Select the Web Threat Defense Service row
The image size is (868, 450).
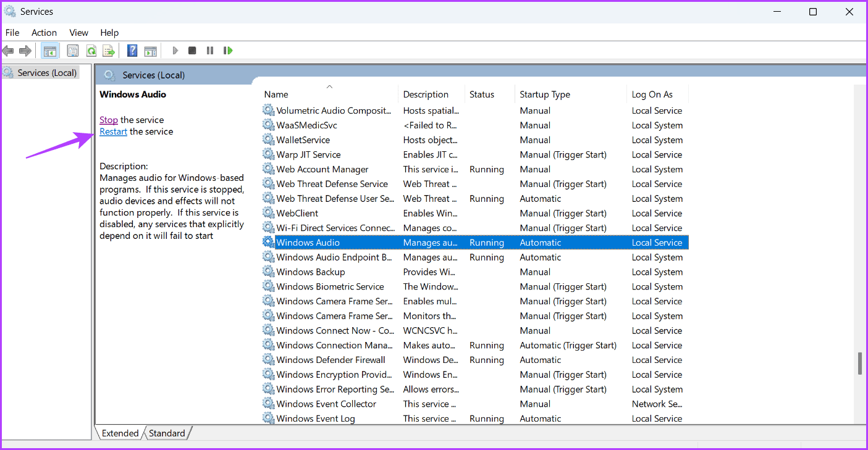(474, 184)
